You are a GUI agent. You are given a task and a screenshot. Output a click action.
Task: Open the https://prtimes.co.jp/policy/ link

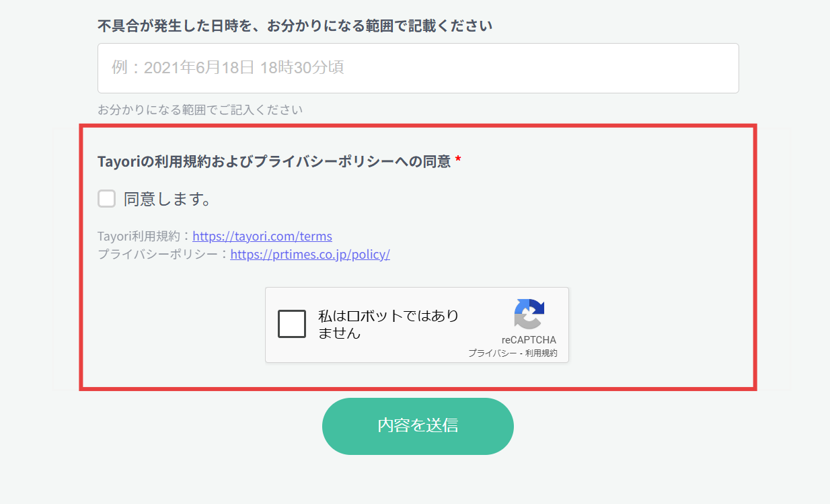(x=310, y=255)
